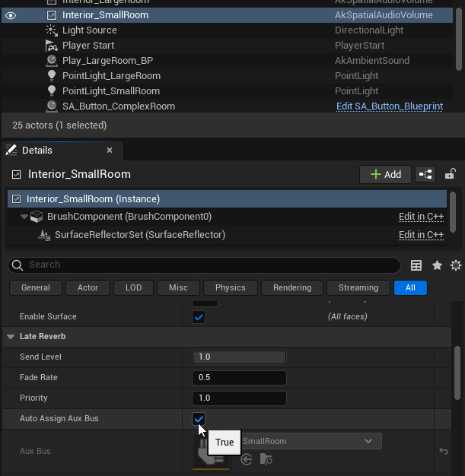This screenshot has height=476, width=465.
Task: Collapse the BrushComponent tree node
Action: point(24,217)
